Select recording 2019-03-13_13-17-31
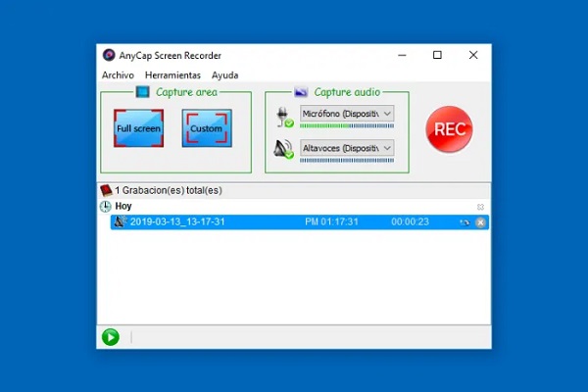This screenshot has height=392, width=588. (x=300, y=222)
